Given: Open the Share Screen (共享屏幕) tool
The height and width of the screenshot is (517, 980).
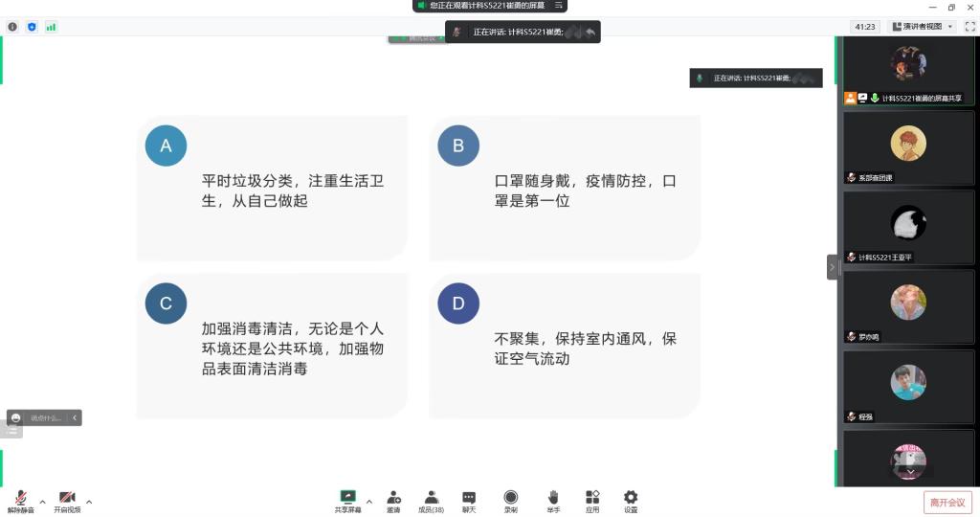Looking at the screenshot, I should [x=347, y=501].
